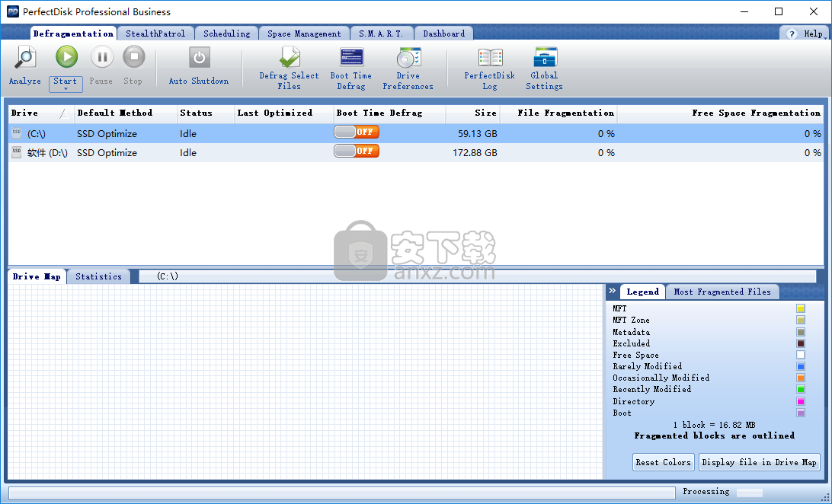Viewport: 832px width, 504px height.
Task: Sort by Default Method column
Action: [x=126, y=113]
